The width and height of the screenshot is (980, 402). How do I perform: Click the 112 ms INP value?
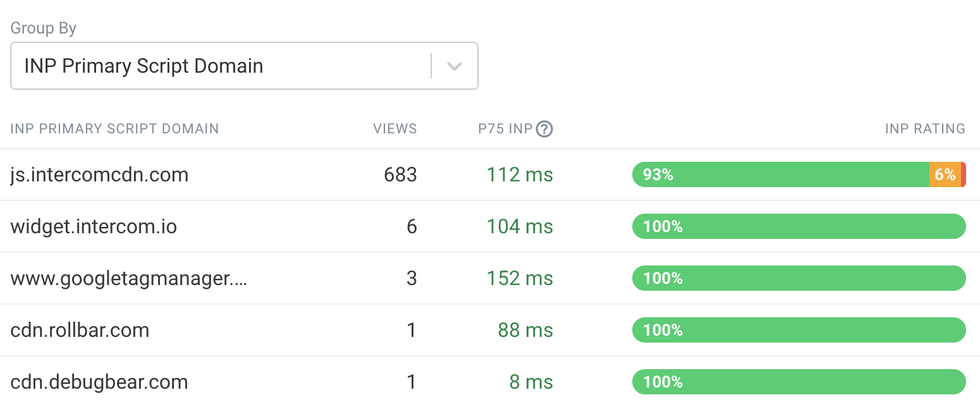point(520,174)
